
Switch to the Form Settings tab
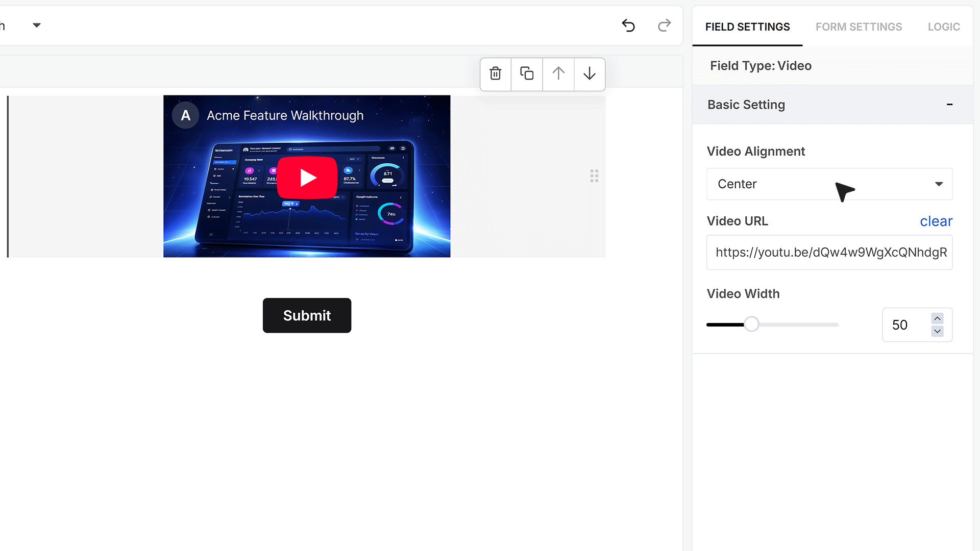(x=859, y=27)
